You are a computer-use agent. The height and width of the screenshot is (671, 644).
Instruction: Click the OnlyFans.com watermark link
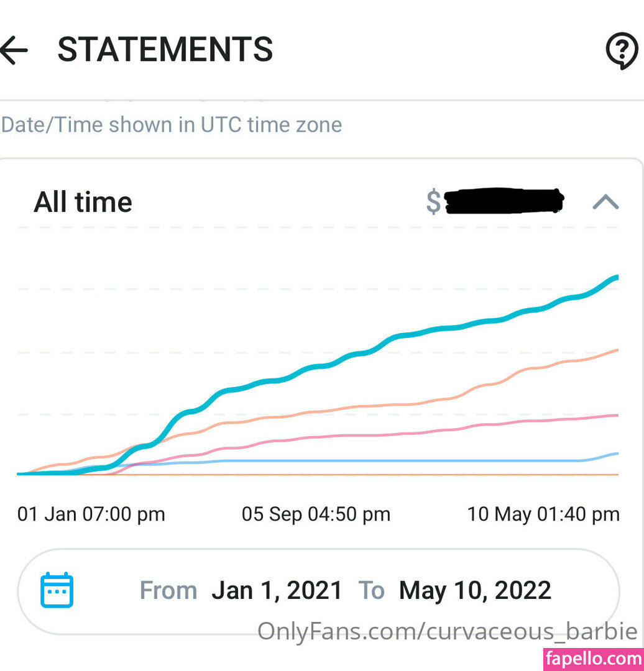(448, 632)
